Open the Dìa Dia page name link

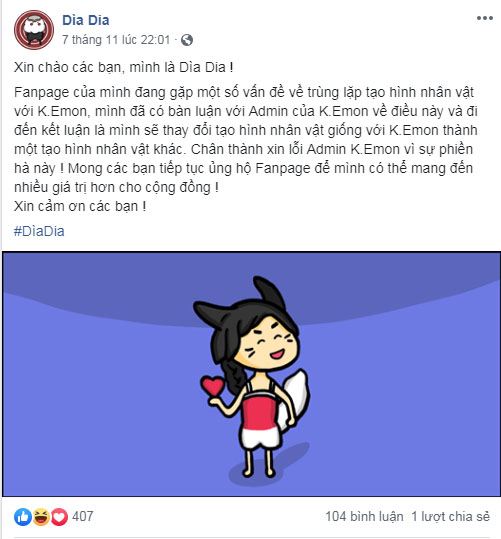(x=86, y=20)
